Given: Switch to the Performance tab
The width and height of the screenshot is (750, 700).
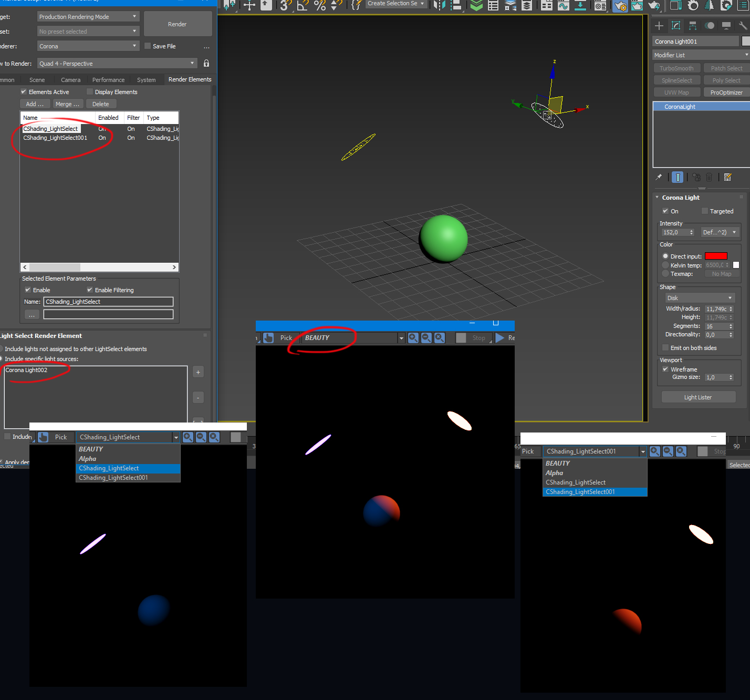Looking at the screenshot, I should (108, 80).
